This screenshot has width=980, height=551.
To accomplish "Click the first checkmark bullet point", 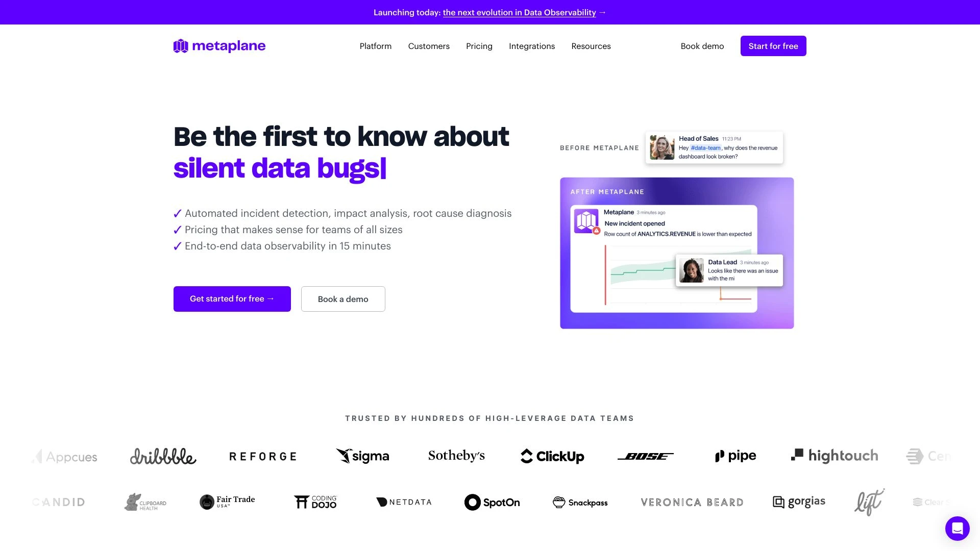I will pyautogui.click(x=176, y=213).
